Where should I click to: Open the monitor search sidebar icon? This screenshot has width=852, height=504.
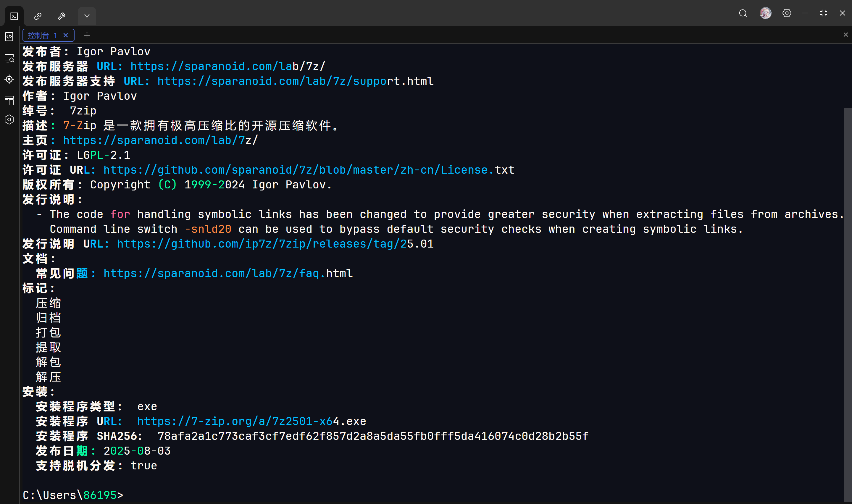click(x=9, y=58)
